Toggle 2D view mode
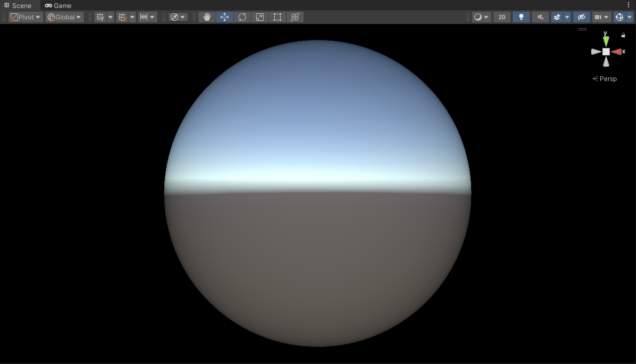The height and width of the screenshot is (364, 636). tap(502, 17)
